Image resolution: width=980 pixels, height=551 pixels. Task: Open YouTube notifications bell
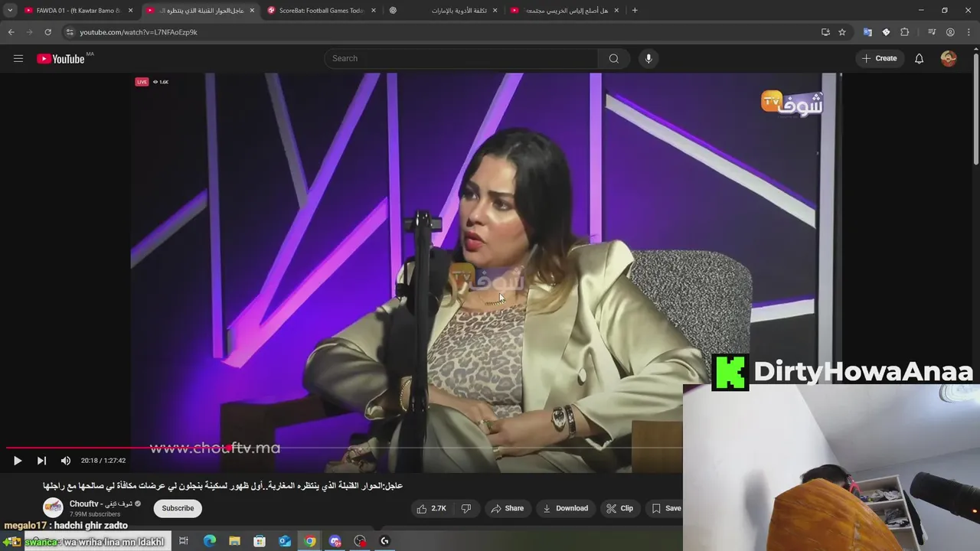coord(919,59)
